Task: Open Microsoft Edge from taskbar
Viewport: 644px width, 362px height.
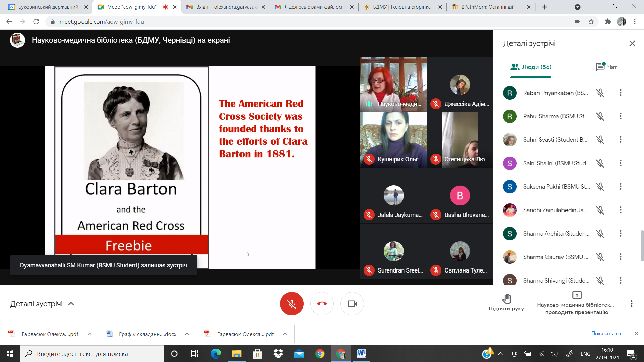Action: tap(216, 354)
